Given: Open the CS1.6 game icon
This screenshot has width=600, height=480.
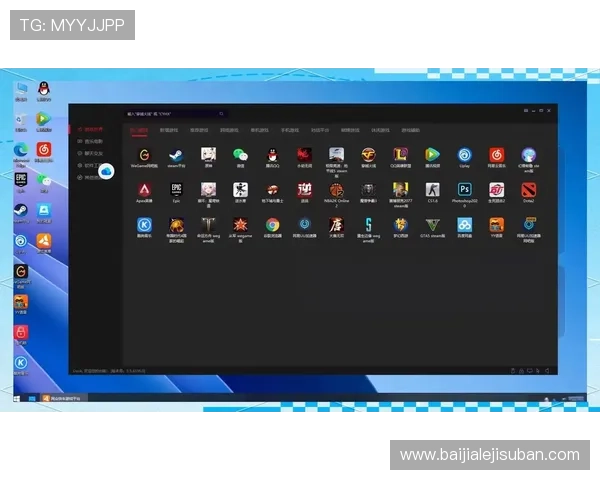Looking at the screenshot, I should [432, 189].
